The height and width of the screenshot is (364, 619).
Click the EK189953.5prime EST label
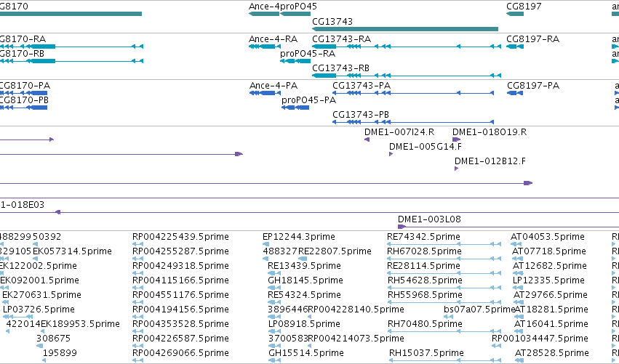click(80, 324)
